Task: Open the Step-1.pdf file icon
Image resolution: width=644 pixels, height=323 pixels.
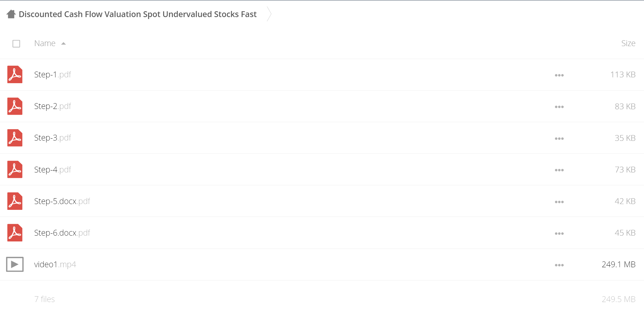Action: pos(15,74)
